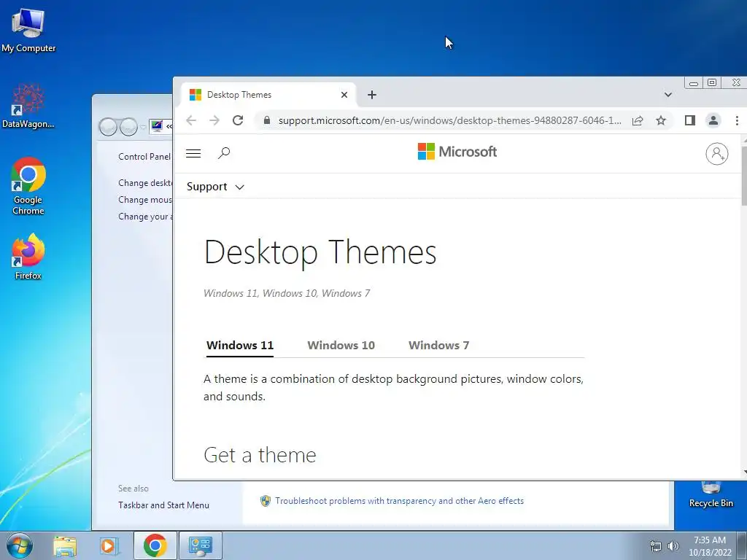Open Google Chrome desktop shortcut

pyautogui.click(x=28, y=186)
